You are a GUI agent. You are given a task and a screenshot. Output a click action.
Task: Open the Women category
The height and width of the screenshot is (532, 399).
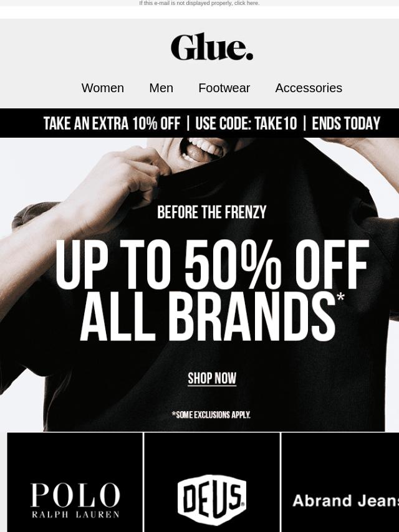pos(102,88)
